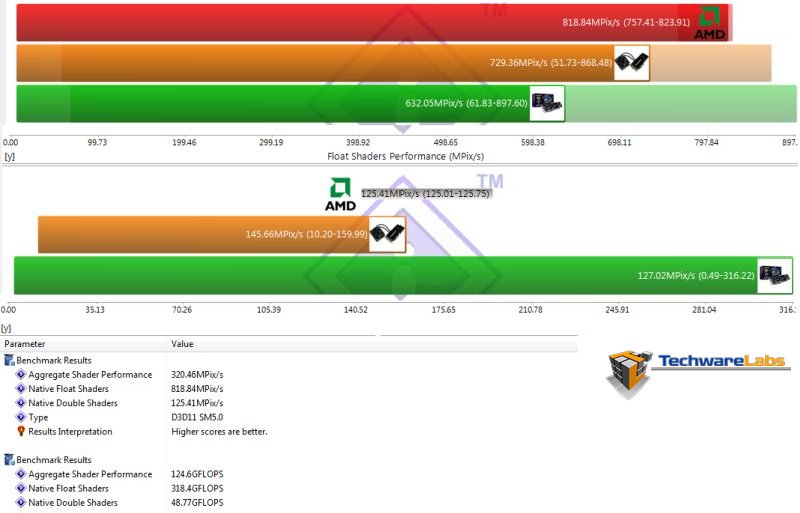Click the TechwareLabs cube logo icon
The image size is (800, 513).
[629, 374]
